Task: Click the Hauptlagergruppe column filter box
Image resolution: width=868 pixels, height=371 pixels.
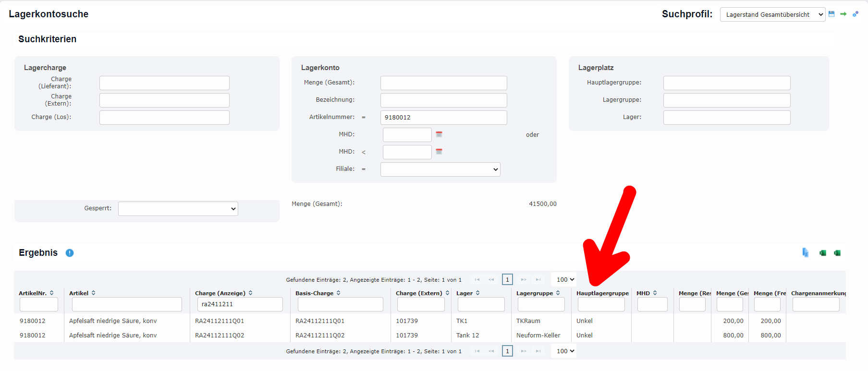Action: coord(601,304)
